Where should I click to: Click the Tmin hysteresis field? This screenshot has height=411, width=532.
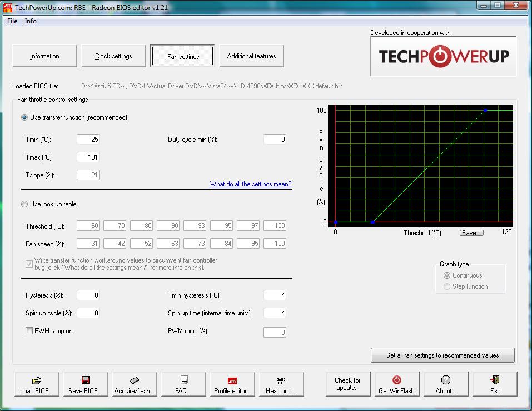[275, 295]
